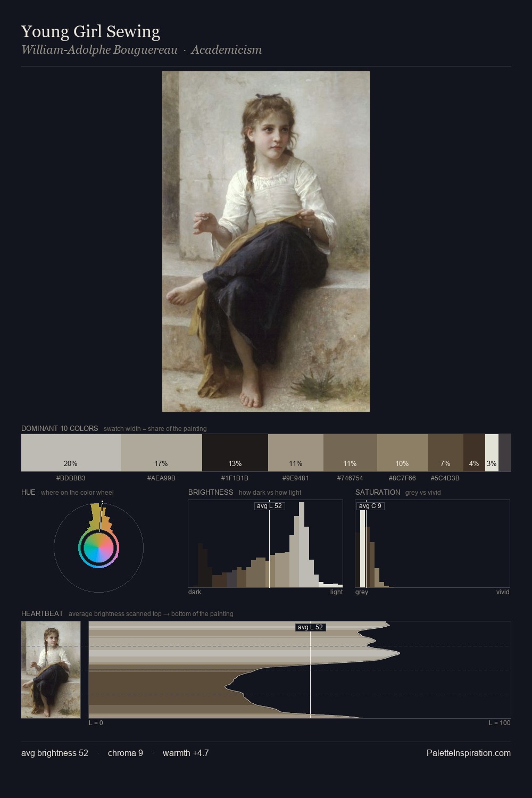Click the 4% dark brown swatch
The width and height of the screenshot is (532, 798).
coord(474,453)
